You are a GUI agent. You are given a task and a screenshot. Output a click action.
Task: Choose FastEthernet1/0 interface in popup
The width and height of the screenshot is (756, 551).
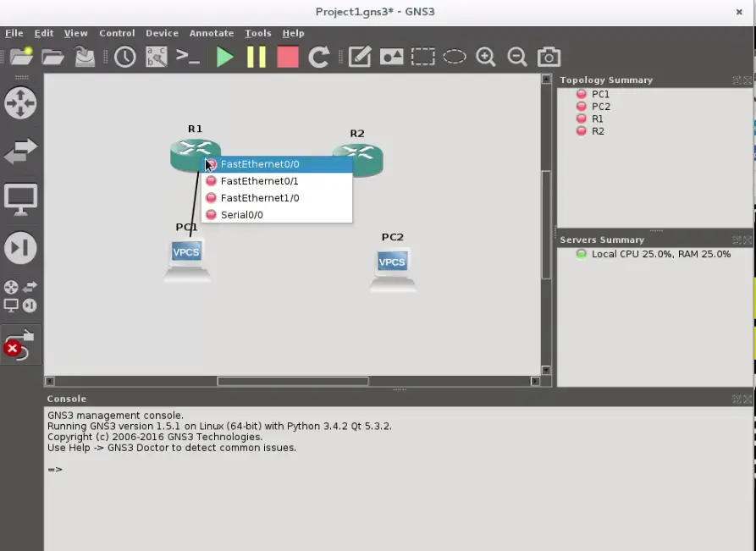tap(277, 198)
